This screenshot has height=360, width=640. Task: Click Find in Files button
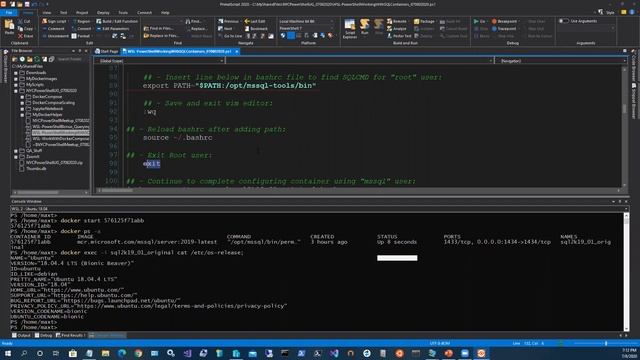[158, 29]
